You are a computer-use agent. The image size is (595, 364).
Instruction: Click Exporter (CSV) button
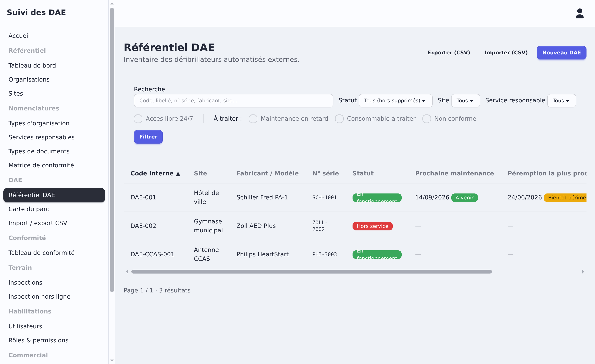click(449, 53)
